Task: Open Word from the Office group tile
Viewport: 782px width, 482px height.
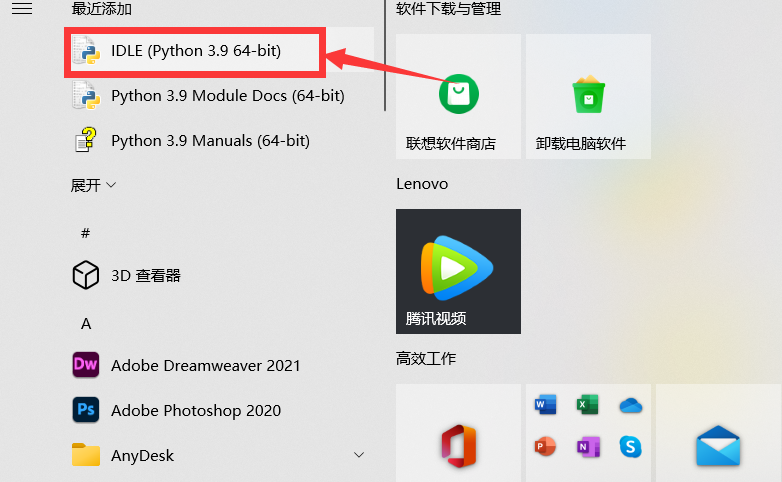Action: 545,405
